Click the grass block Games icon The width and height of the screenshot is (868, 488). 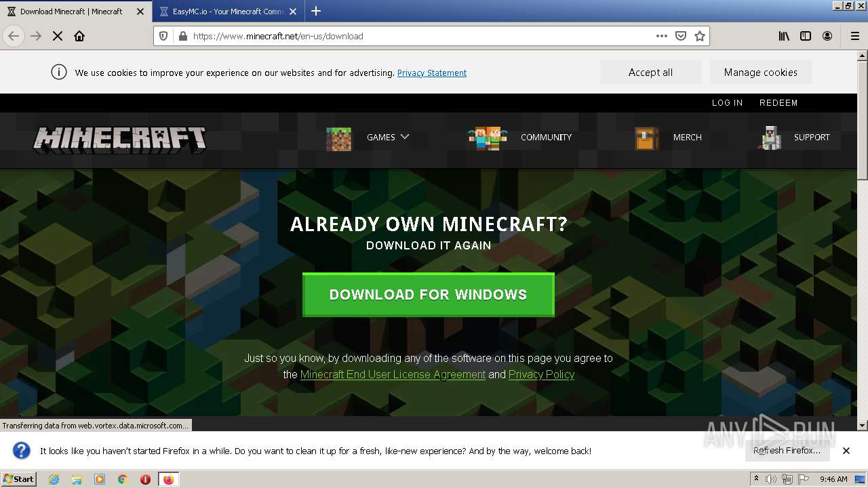(x=338, y=139)
